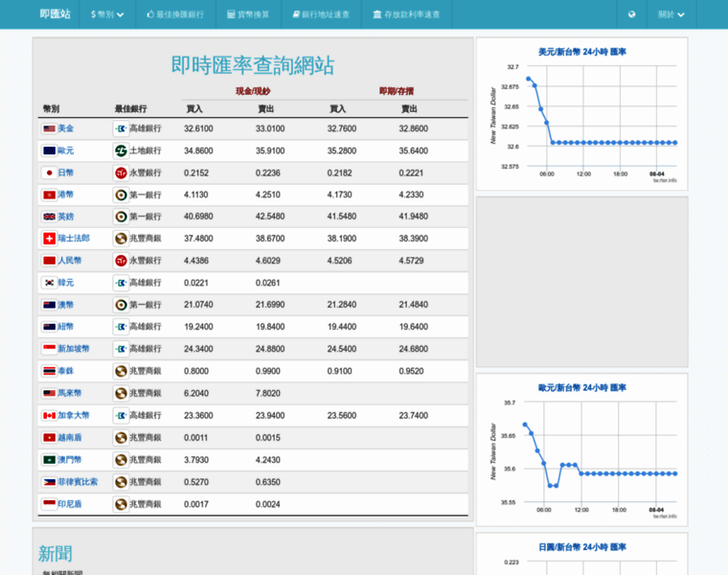
Task: Click the Swiss flag icon in 瑞士法郎 row
Action: [x=49, y=239]
